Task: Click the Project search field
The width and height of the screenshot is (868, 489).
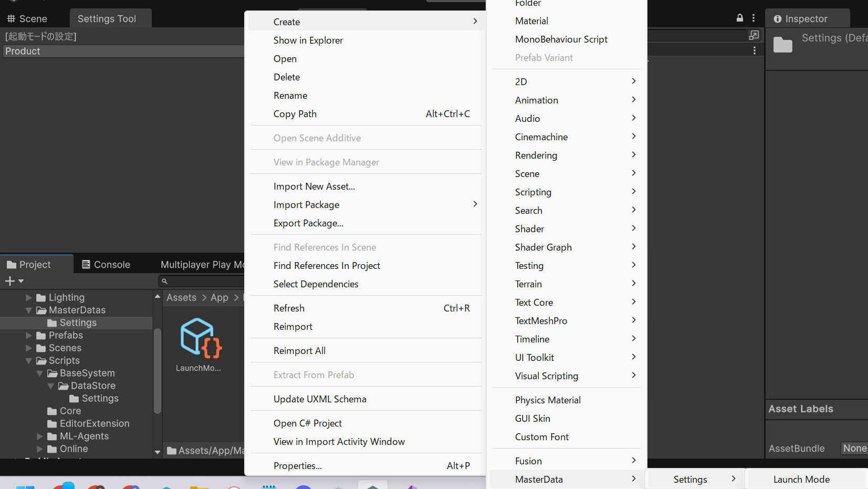Action: pyautogui.click(x=202, y=281)
